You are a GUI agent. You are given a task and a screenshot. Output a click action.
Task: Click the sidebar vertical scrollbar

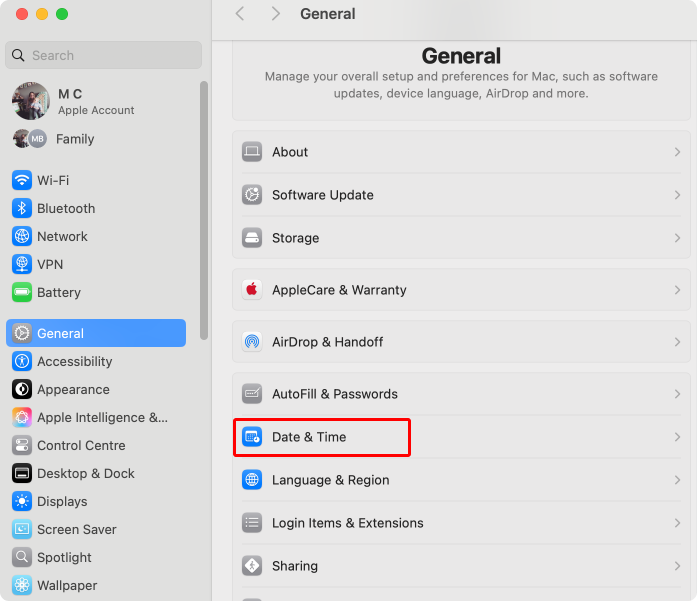(204, 210)
